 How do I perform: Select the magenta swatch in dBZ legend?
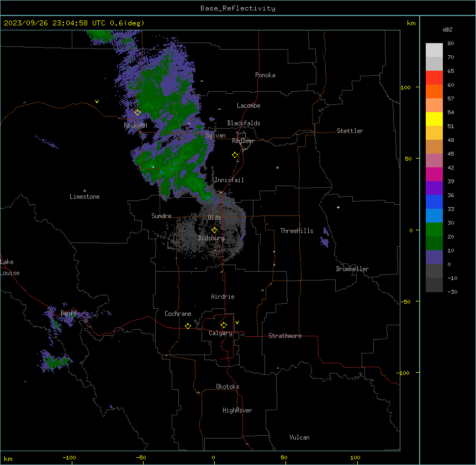pyautogui.click(x=434, y=174)
